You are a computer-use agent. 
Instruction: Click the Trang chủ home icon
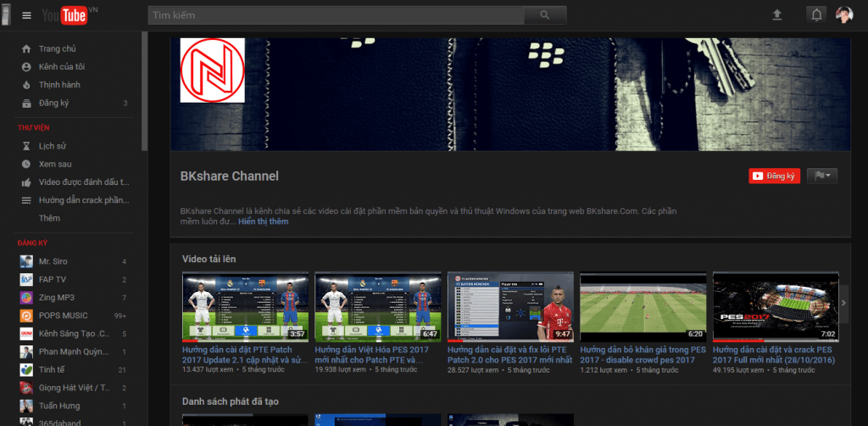pyautogui.click(x=26, y=48)
